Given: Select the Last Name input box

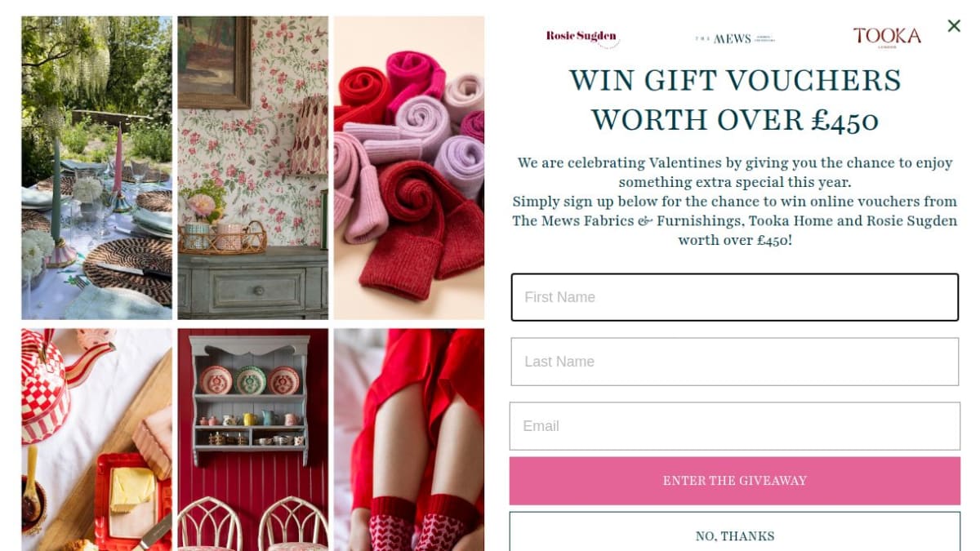Looking at the screenshot, I should coord(734,362).
